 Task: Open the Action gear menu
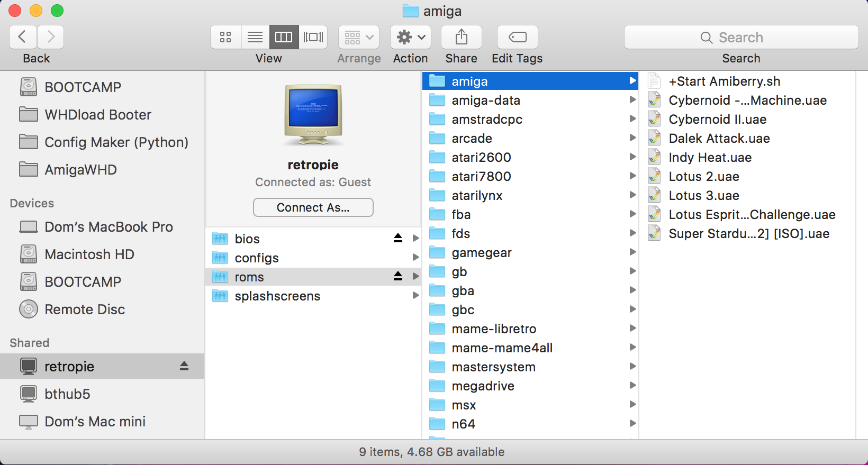point(411,37)
